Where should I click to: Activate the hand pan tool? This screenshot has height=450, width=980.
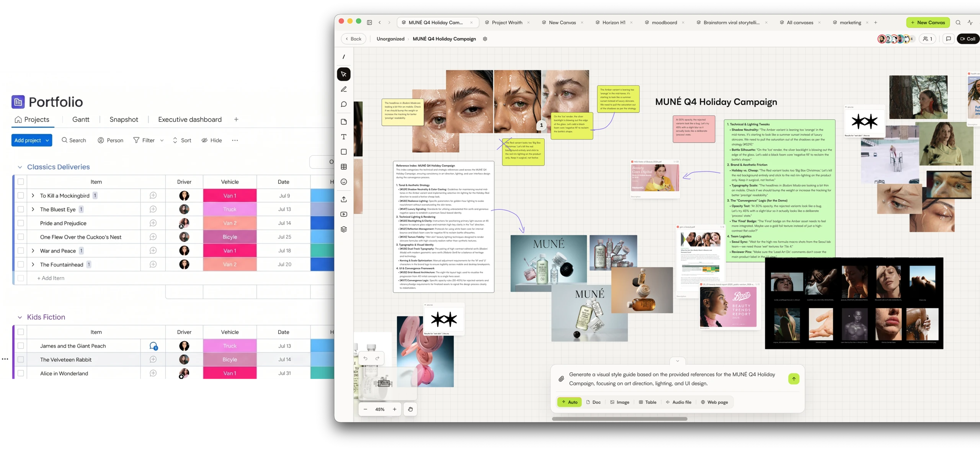(x=410, y=409)
